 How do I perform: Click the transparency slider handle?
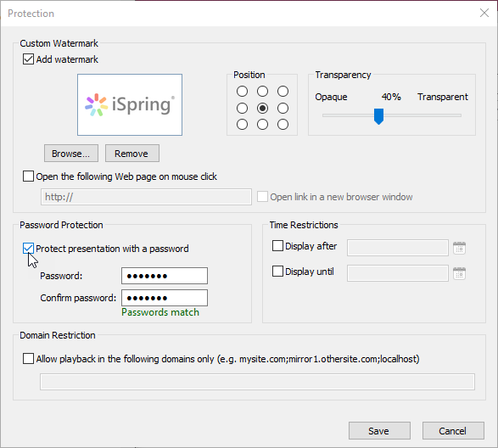[378, 116]
